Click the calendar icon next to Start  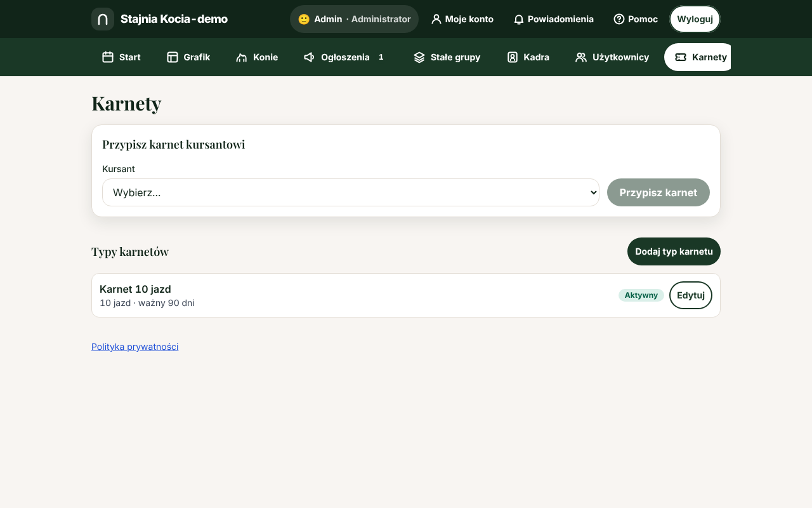[x=108, y=57]
